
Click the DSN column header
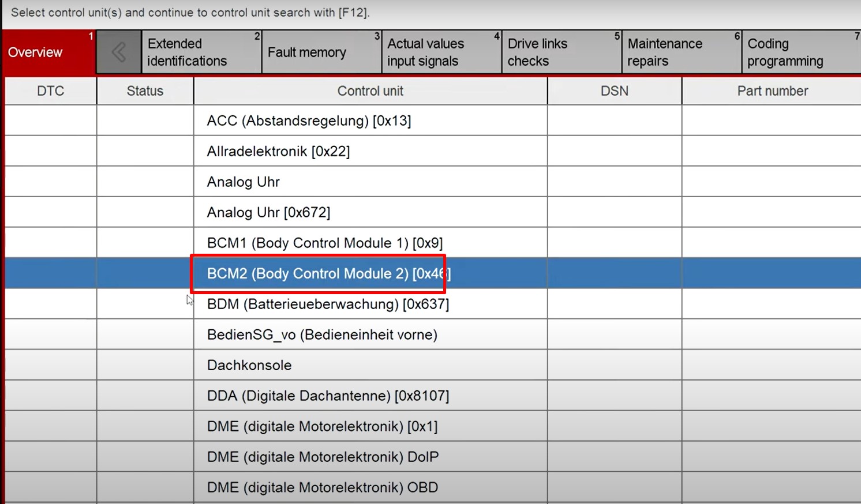(614, 91)
